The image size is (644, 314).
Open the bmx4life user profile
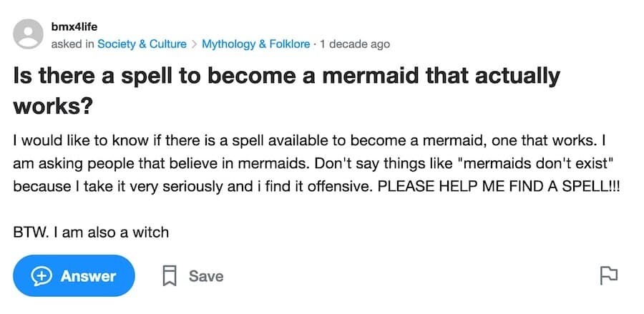(74, 27)
